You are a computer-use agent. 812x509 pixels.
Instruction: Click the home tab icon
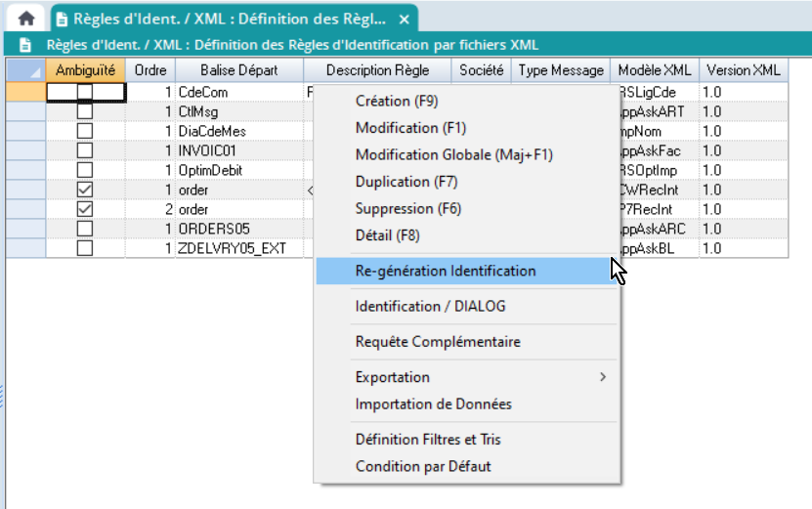(26, 19)
